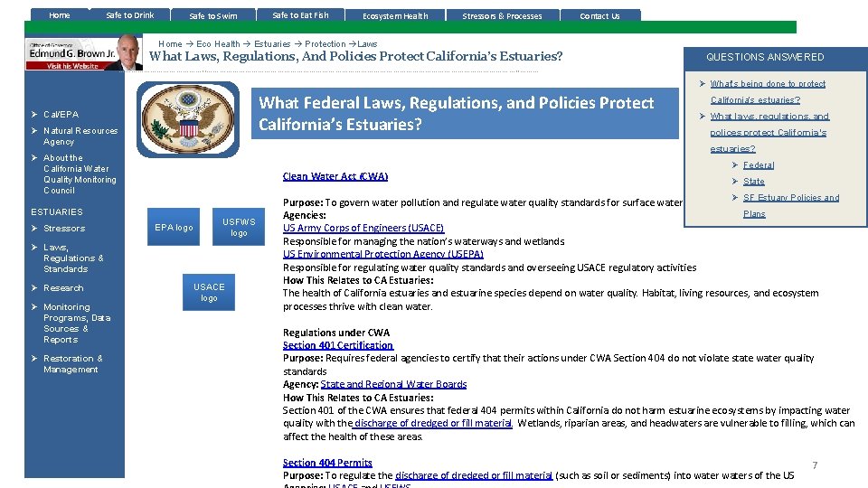Open the Section 401 Certification link
Image resolution: width=868 pixels, height=488 pixels.
click(x=337, y=344)
